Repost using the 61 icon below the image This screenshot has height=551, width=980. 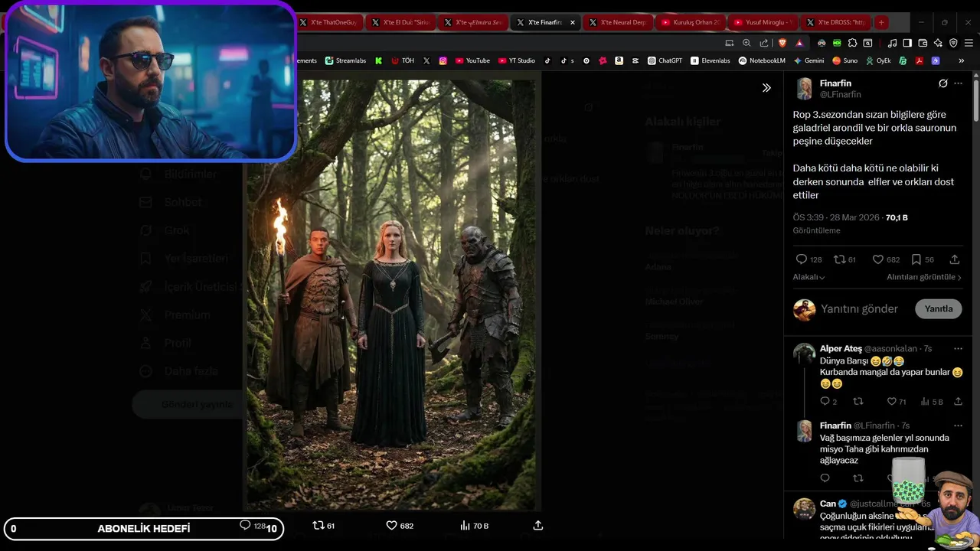(324, 526)
